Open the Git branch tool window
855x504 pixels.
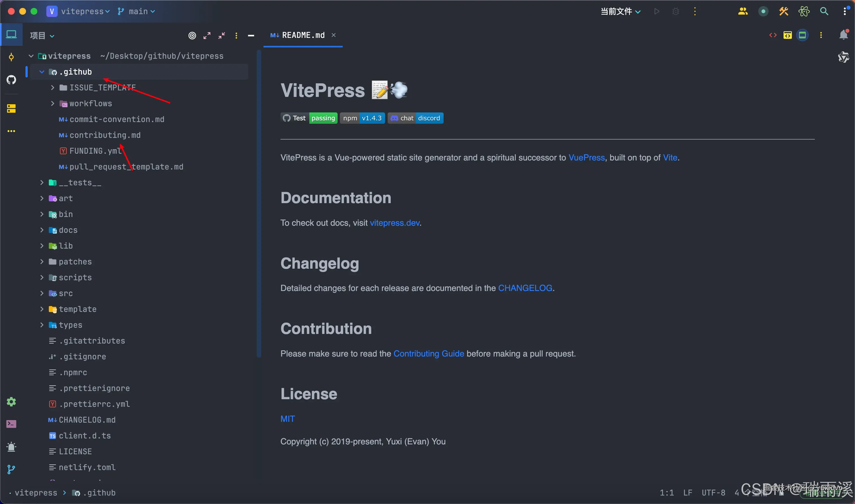coord(11,469)
